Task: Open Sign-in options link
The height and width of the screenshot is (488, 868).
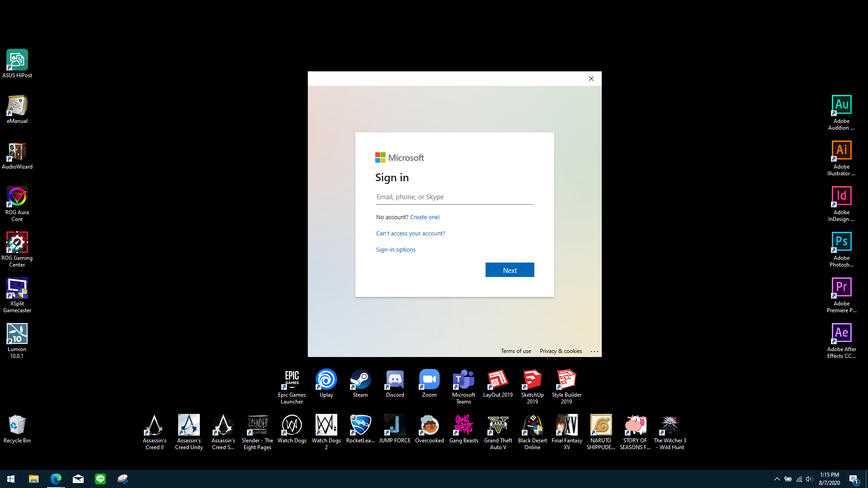Action: [x=396, y=250]
